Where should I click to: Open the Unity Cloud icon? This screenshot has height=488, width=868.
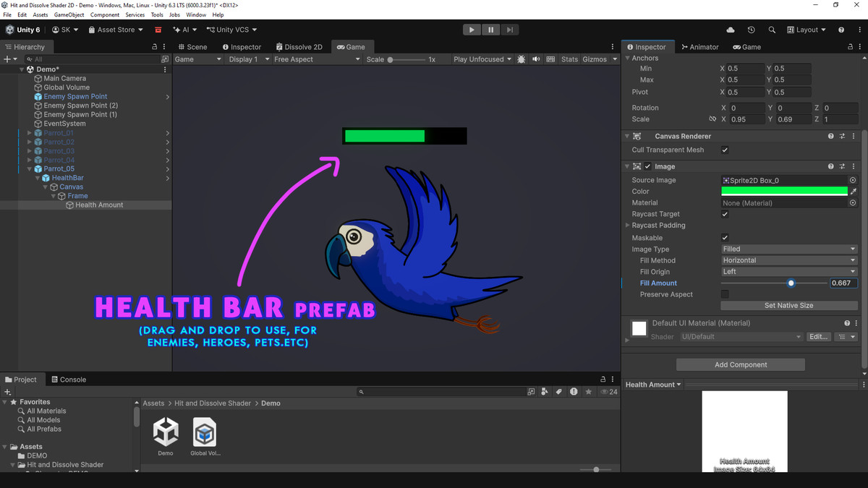click(x=731, y=30)
